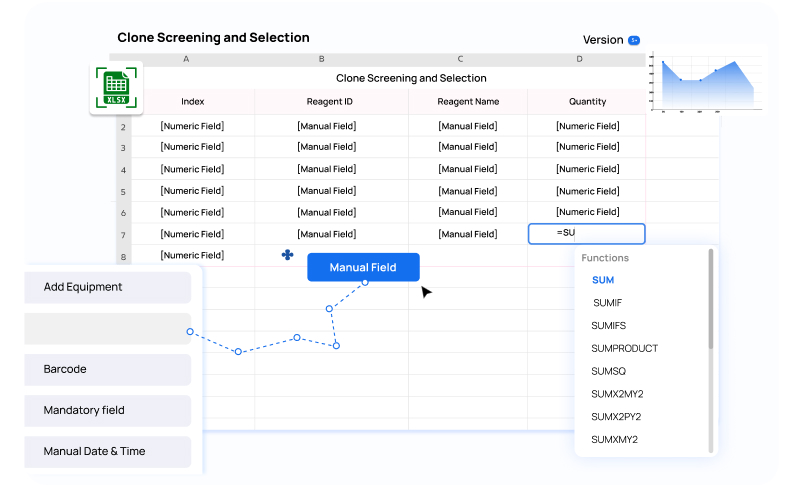Click the Reagent ID heading cell
Viewport: 803px width, 488px height.
pos(330,101)
